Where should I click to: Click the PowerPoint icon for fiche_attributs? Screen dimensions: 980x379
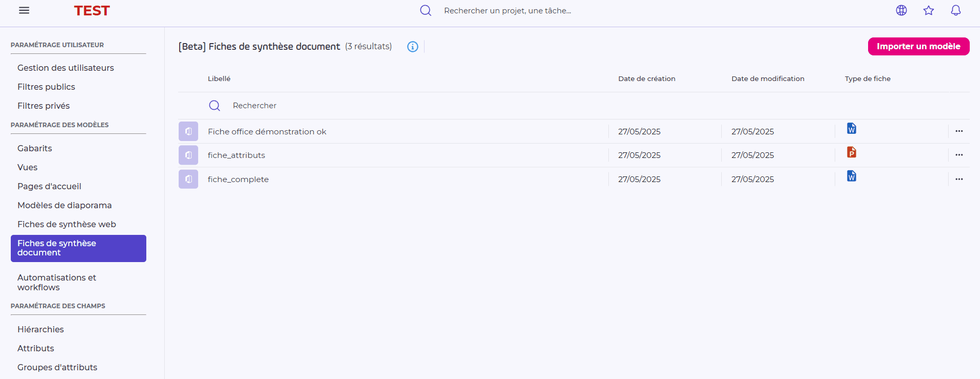click(852, 152)
